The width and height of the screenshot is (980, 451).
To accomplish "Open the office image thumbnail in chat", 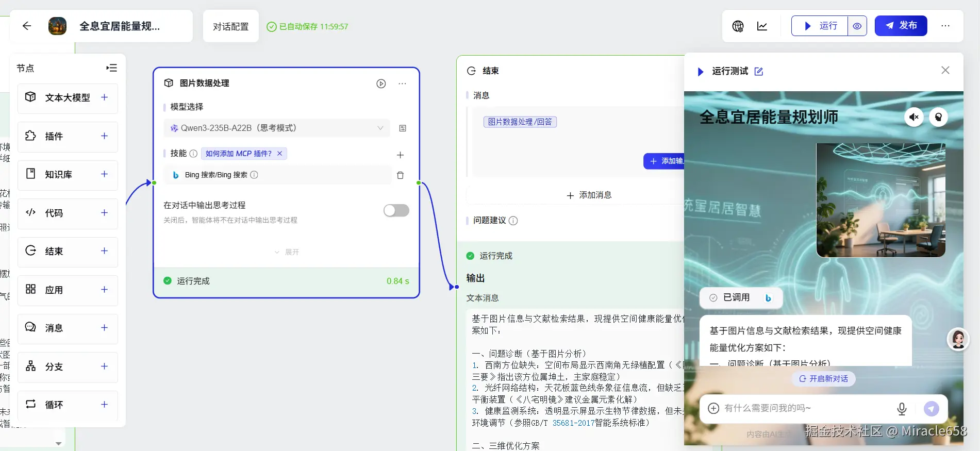I will coord(881,200).
